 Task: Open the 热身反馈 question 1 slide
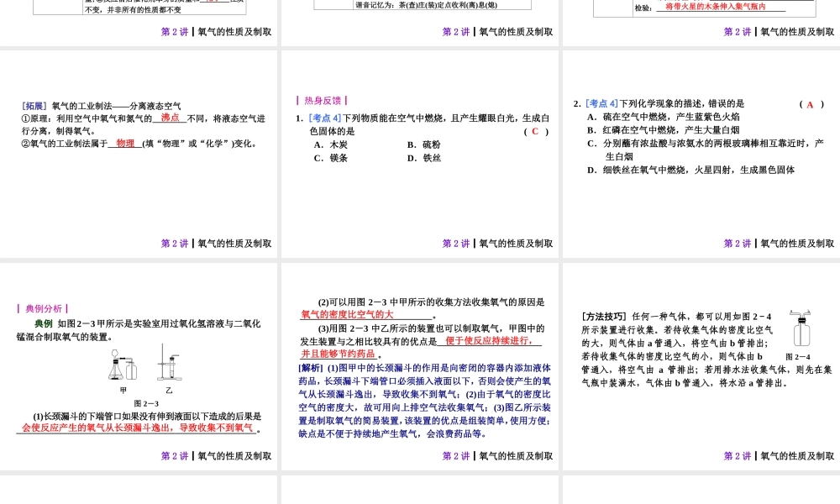[420, 154]
